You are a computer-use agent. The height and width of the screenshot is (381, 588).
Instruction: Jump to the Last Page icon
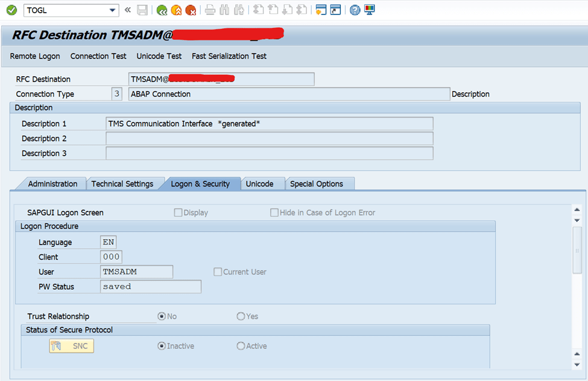click(x=302, y=10)
